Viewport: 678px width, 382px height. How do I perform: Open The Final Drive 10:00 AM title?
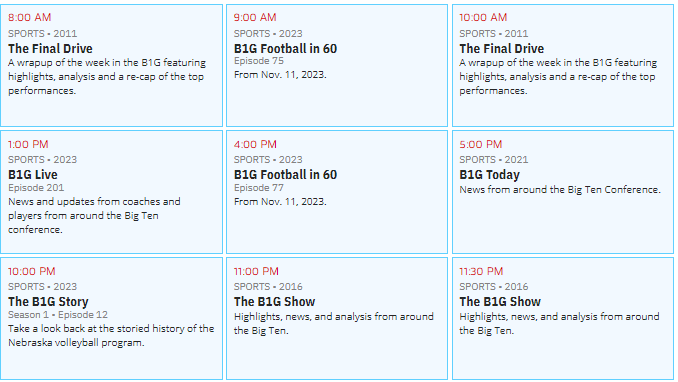[x=502, y=48]
